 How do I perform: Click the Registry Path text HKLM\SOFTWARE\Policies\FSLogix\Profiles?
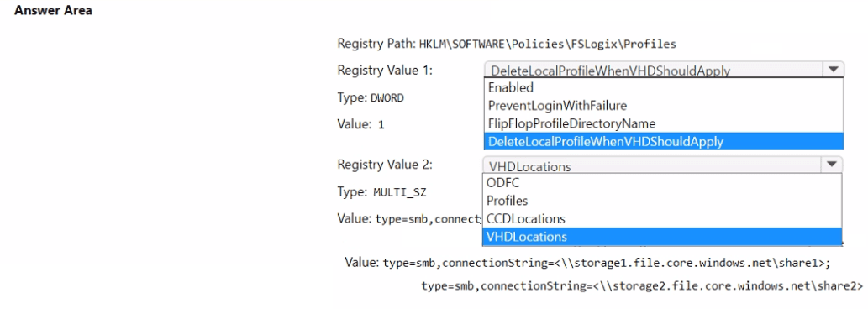click(548, 45)
